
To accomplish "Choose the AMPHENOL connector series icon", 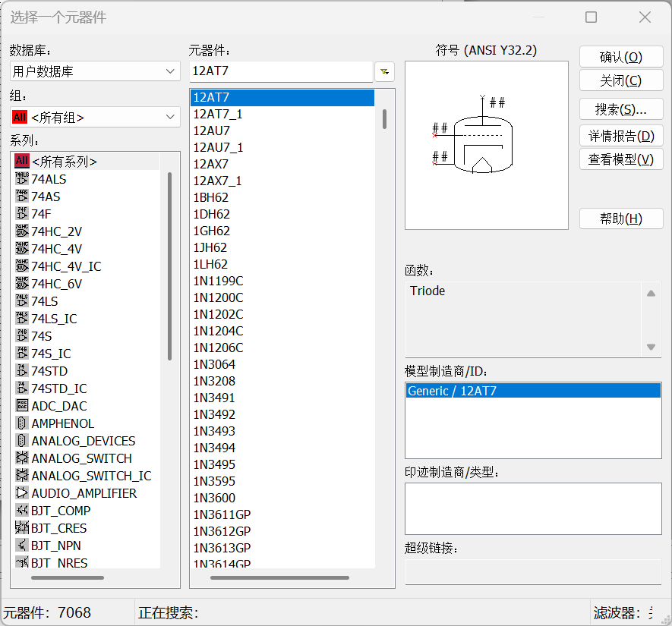I will (x=21, y=423).
